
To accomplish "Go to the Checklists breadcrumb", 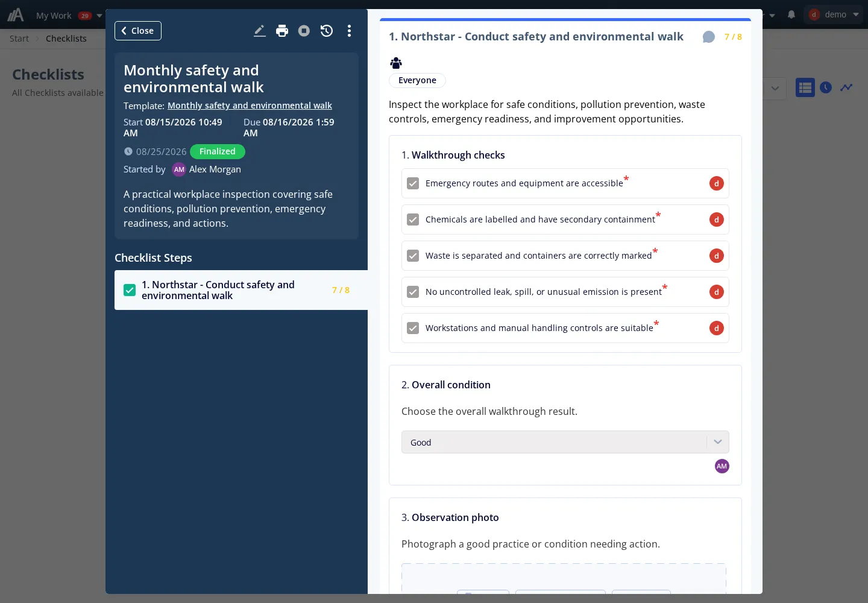I will pos(66,39).
